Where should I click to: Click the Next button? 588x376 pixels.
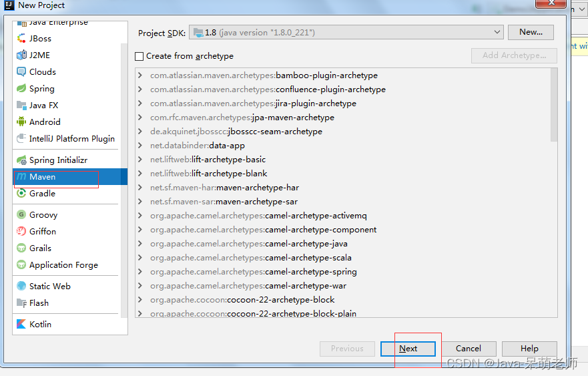(408, 349)
